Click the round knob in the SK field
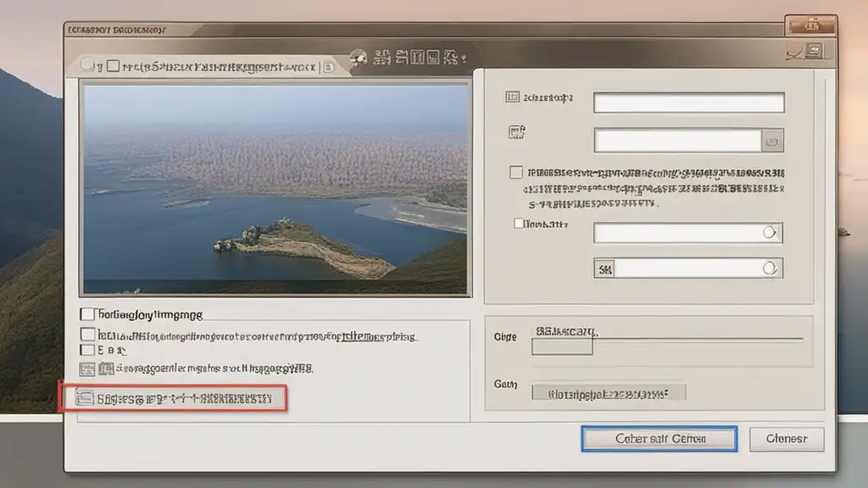The width and height of the screenshot is (868, 488). click(x=770, y=269)
